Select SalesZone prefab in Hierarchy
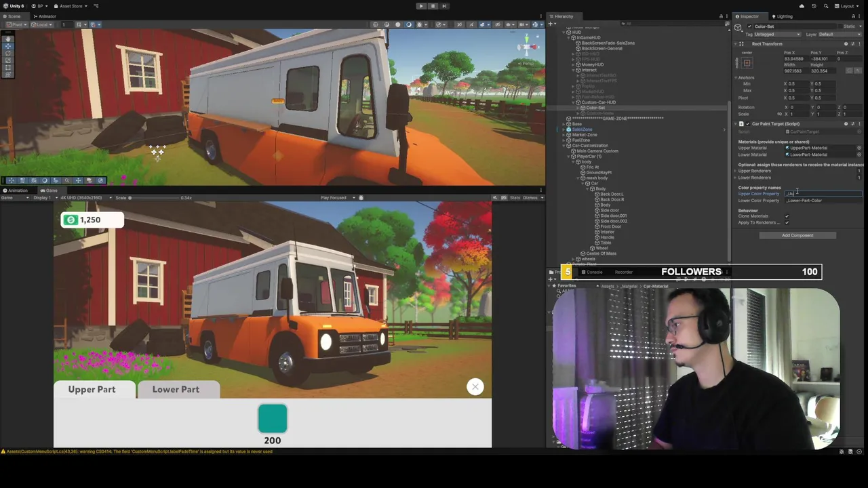Screen dimensions: 868x488 pyautogui.click(x=582, y=129)
